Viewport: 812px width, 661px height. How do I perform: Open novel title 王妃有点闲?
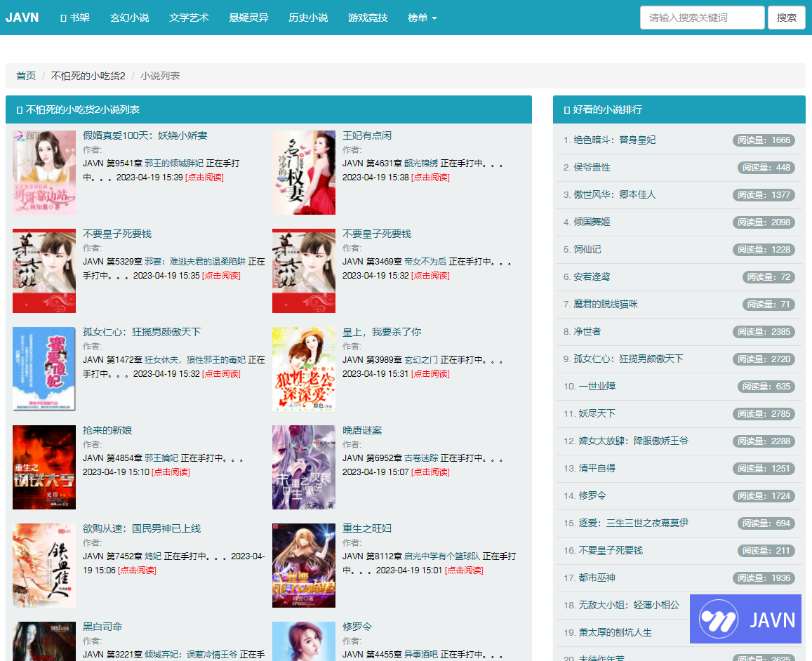coord(366,135)
